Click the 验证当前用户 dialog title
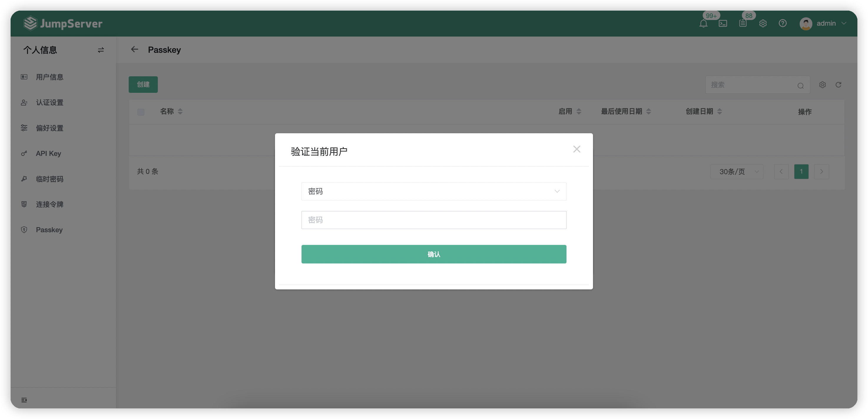868x419 pixels. click(x=319, y=152)
